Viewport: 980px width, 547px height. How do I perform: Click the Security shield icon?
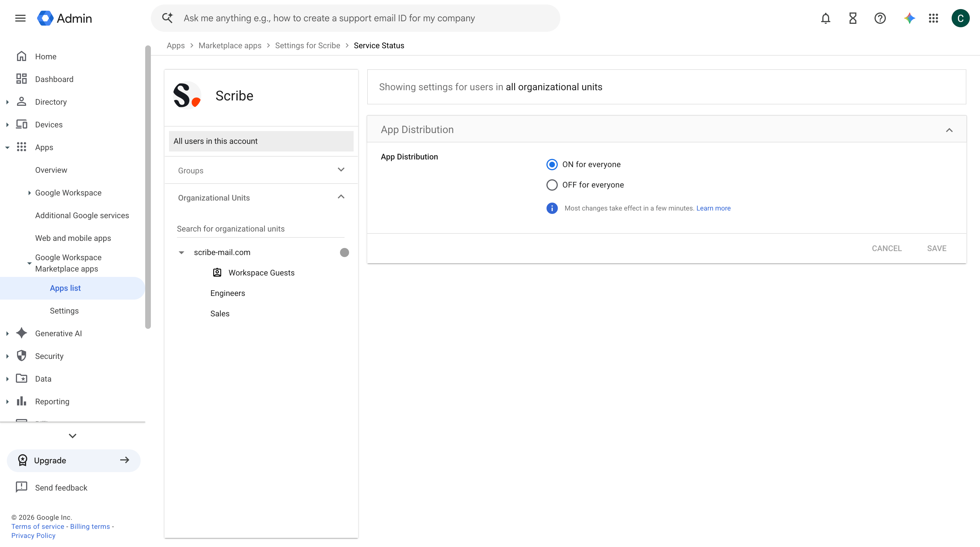tap(21, 356)
